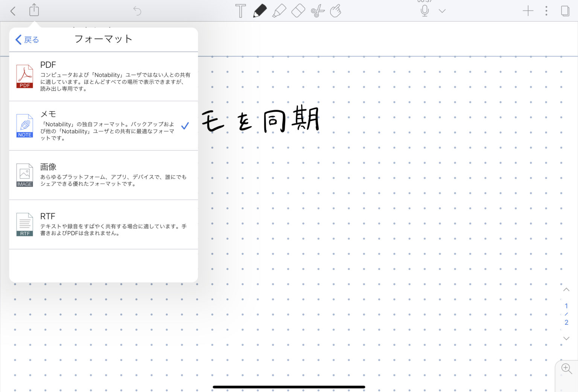Image resolution: width=578 pixels, height=392 pixels.
Task: Tap the plus icon to add content
Action: pos(528,11)
